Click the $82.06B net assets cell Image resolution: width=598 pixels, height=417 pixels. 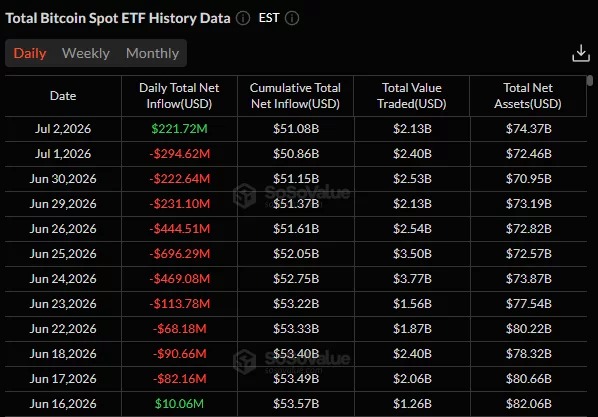(x=529, y=404)
